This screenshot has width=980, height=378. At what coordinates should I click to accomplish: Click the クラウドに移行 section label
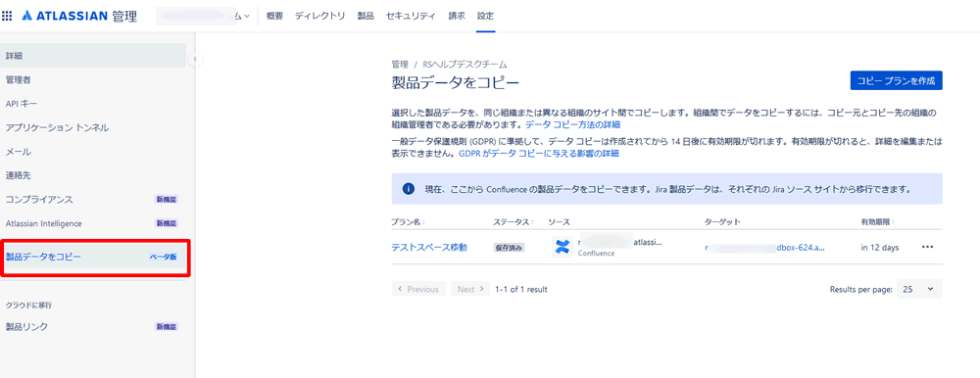(28, 305)
